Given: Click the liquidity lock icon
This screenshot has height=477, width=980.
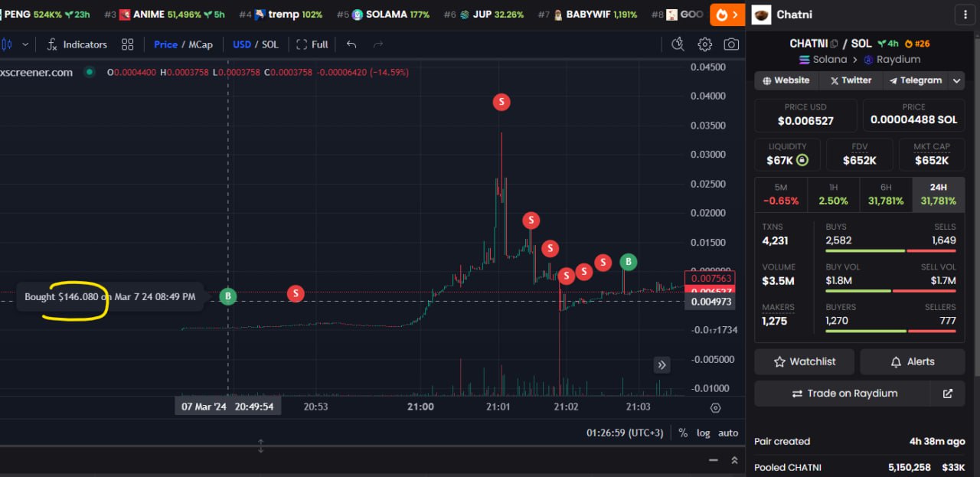Looking at the screenshot, I should tap(802, 161).
